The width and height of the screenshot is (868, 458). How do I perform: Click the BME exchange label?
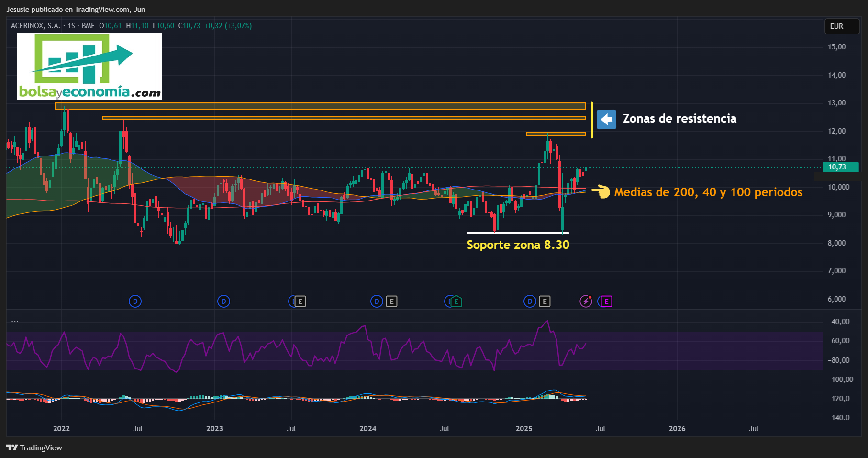click(89, 26)
